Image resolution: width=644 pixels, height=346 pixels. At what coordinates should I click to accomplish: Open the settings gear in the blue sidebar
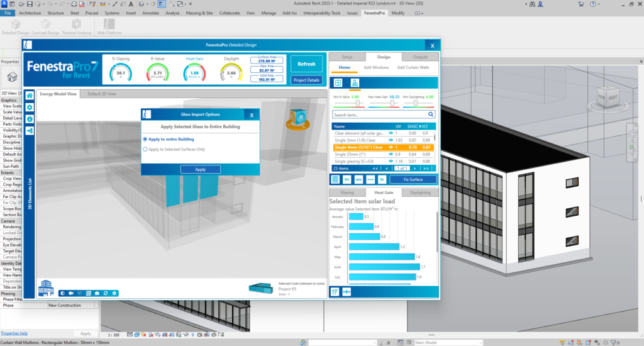click(x=30, y=107)
